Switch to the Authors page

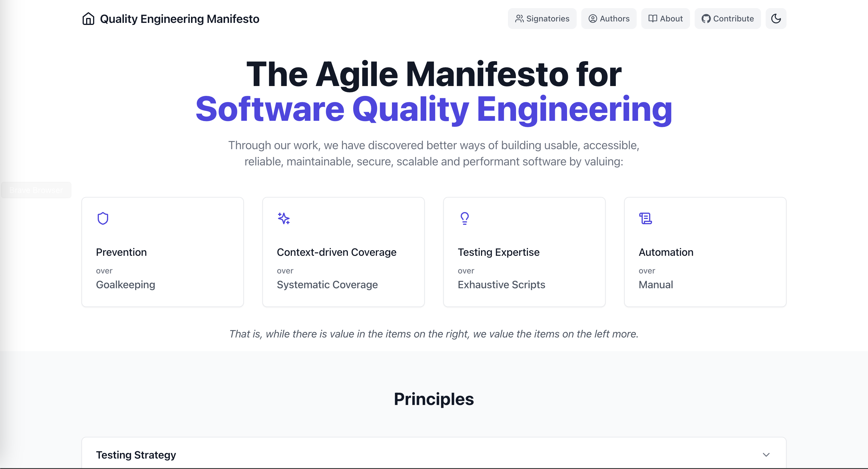coord(609,19)
